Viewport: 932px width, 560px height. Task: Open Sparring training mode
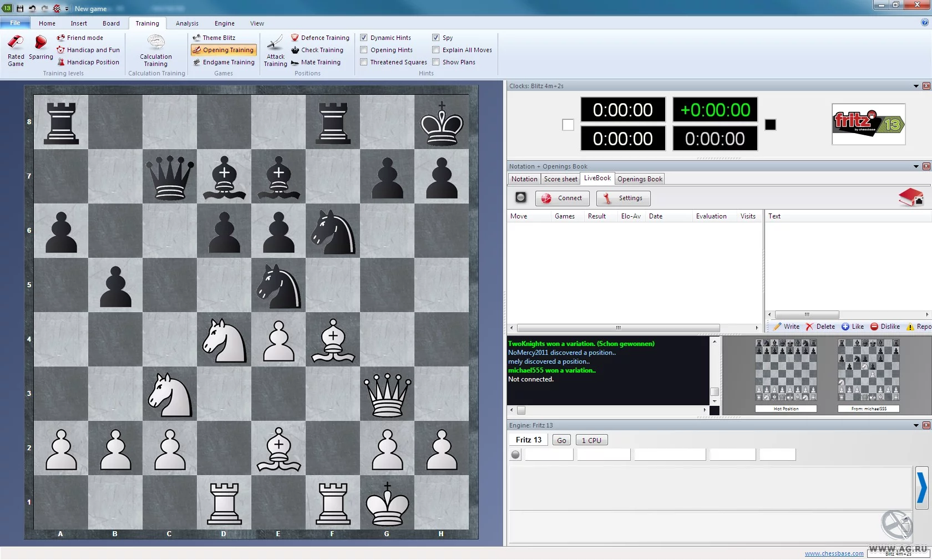tap(40, 48)
